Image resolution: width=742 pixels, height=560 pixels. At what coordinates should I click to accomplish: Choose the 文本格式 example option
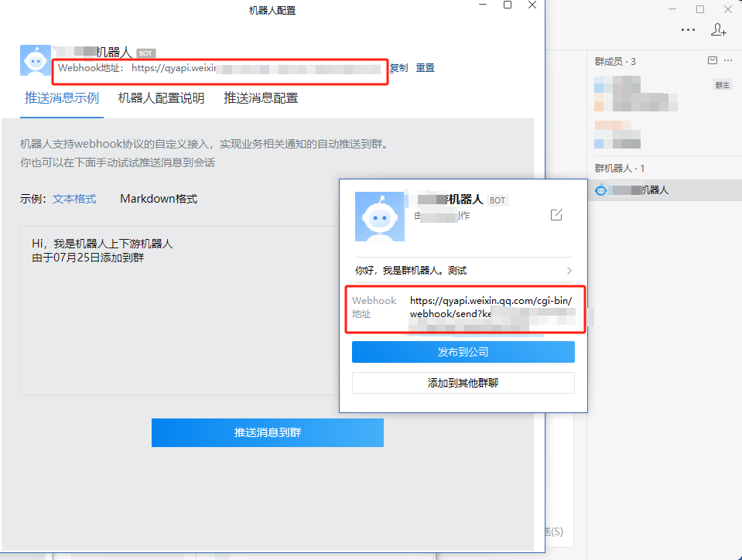point(74,199)
